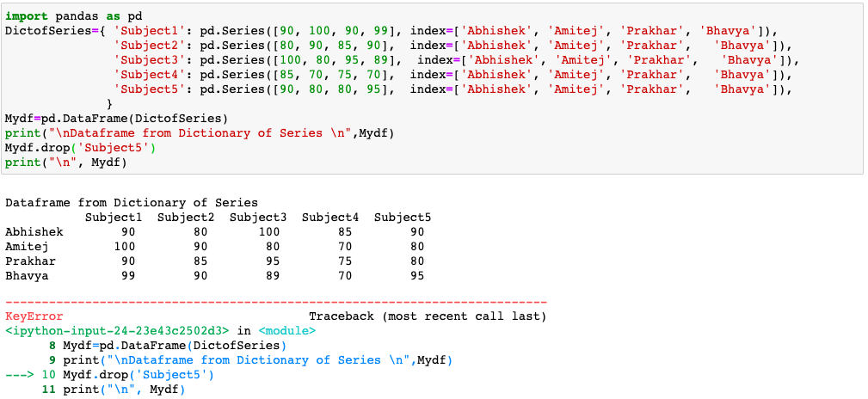Click the 'Subject3' column header in the output table

click(x=258, y=218)
